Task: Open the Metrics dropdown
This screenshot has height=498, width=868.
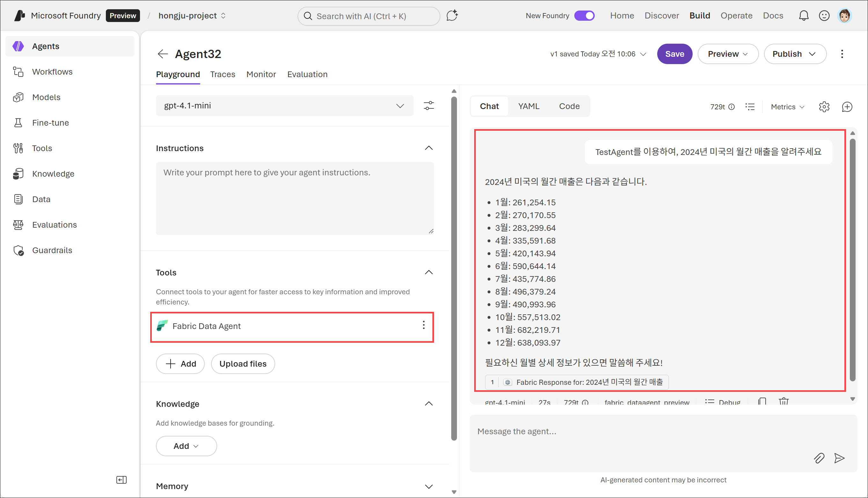Action: [x=787, y=107]
